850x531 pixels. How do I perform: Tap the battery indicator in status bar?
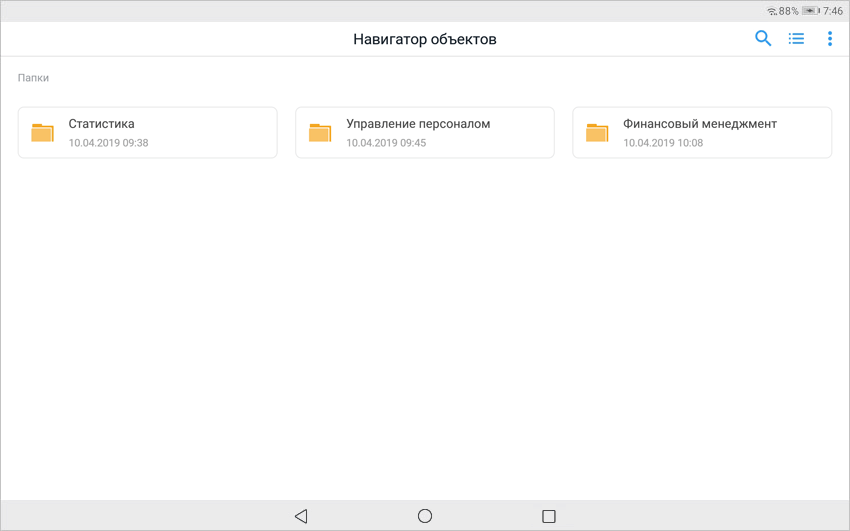click(x=810, y=11)
